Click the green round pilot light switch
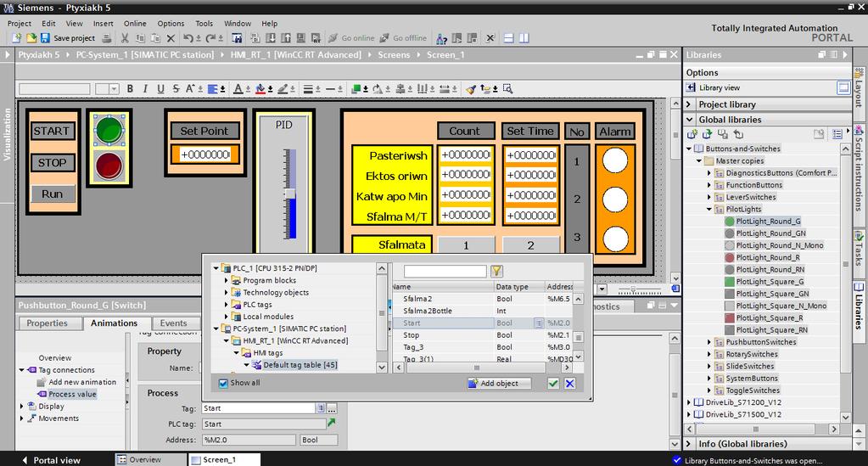 [109, 131]
